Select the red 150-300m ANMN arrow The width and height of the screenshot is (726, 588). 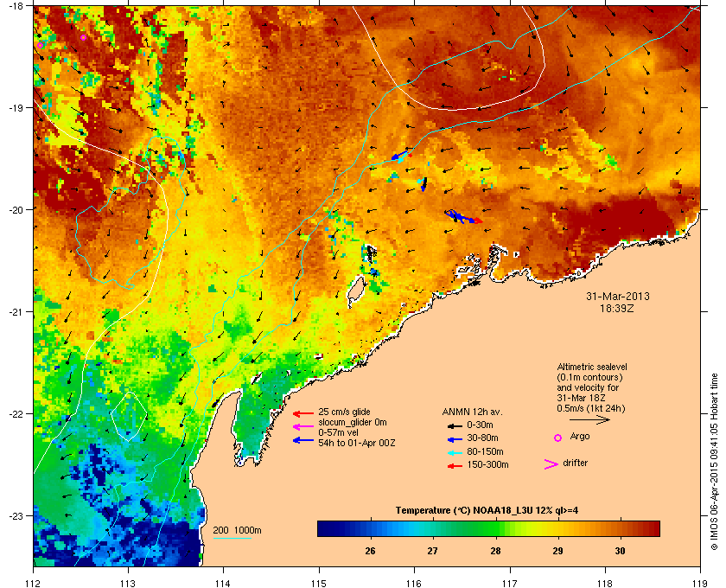tap(455, 466)
